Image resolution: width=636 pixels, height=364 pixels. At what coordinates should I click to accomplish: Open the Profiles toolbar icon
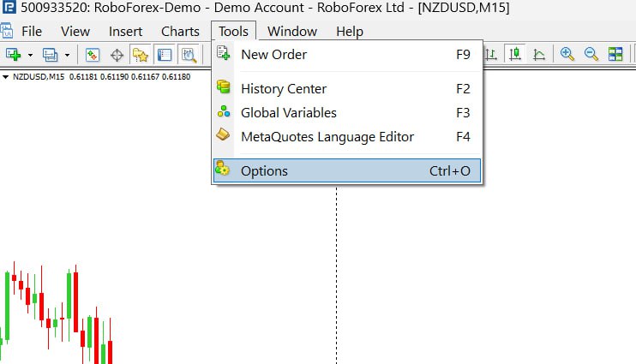pos(50,55)
